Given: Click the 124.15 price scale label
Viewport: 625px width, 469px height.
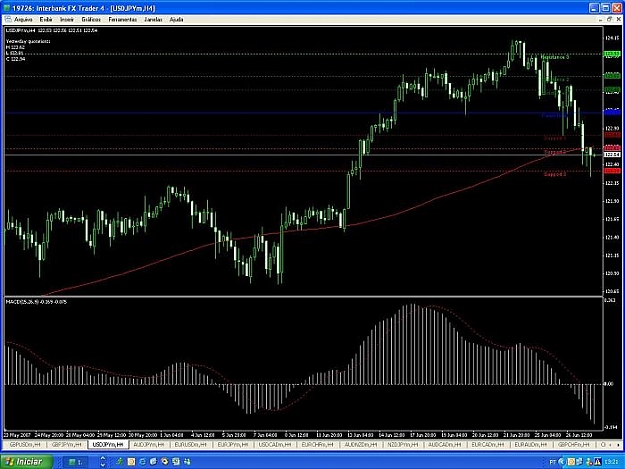Looking at the screenshot, I should tap(612, 38).
